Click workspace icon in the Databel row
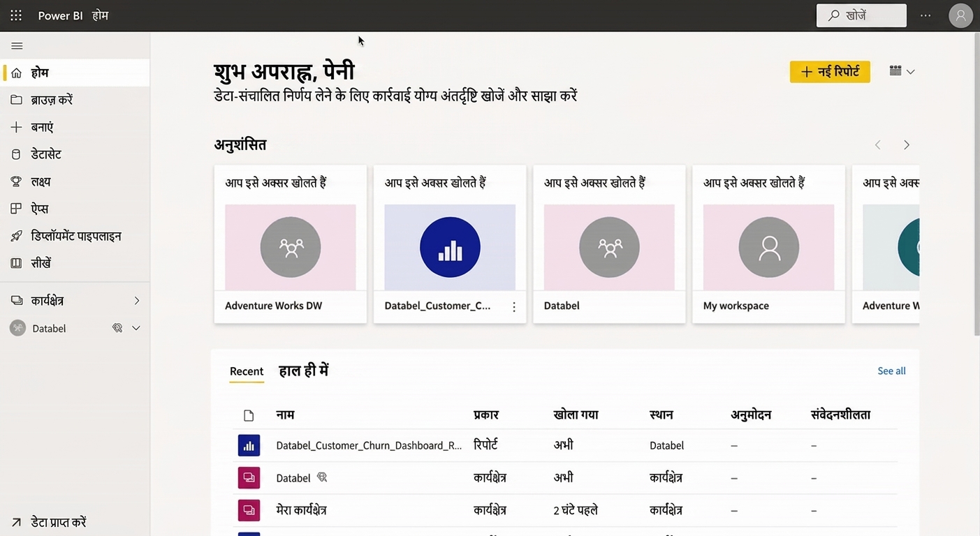This screenshot has height=536, width=980. click(249, 478)
